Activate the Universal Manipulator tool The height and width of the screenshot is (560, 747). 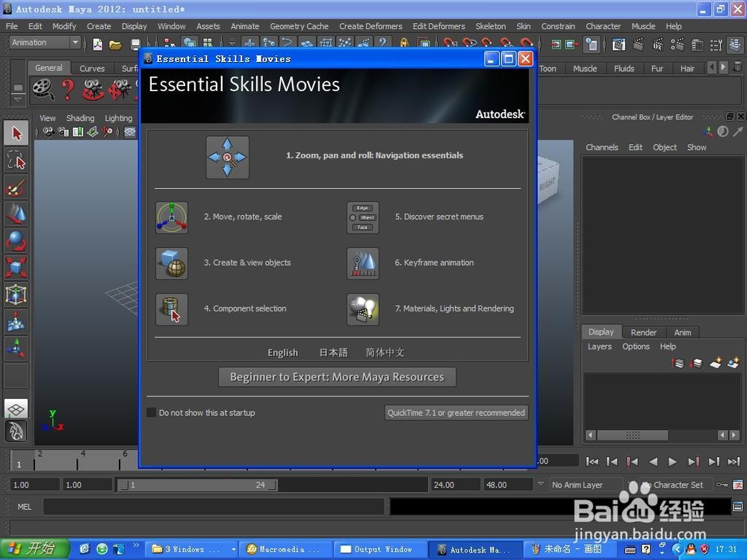pyautogui.click(x=16, y=295)
